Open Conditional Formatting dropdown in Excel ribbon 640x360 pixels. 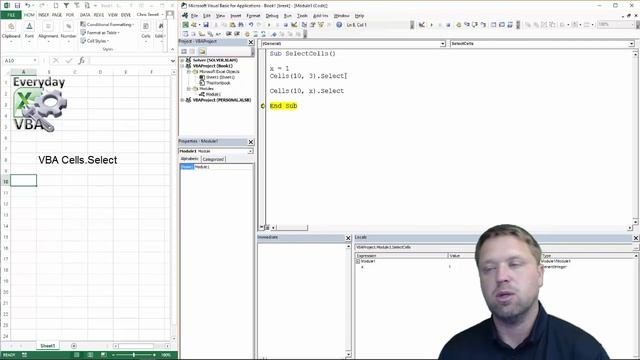pos(107,24)
